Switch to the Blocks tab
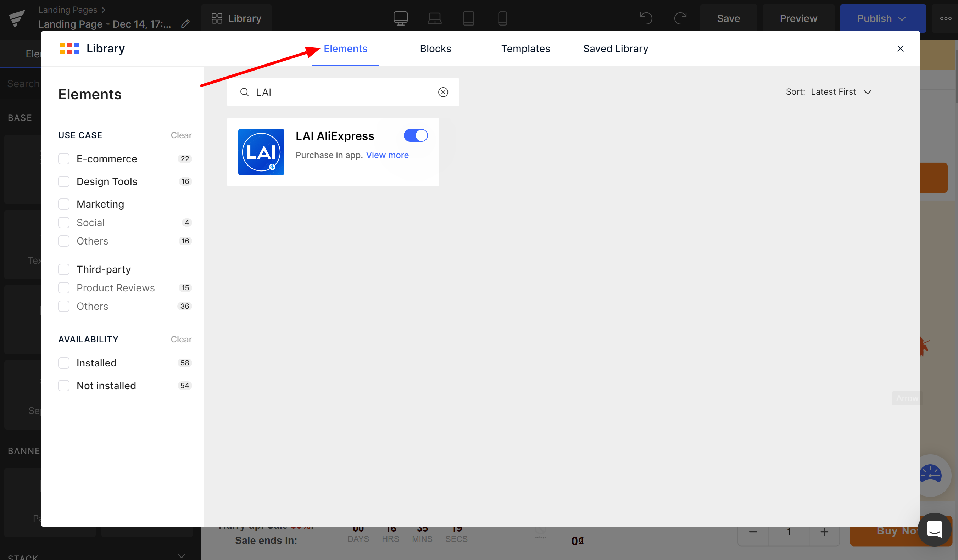Viewport: 958px width, 560px height. click(x=436, y=49)
